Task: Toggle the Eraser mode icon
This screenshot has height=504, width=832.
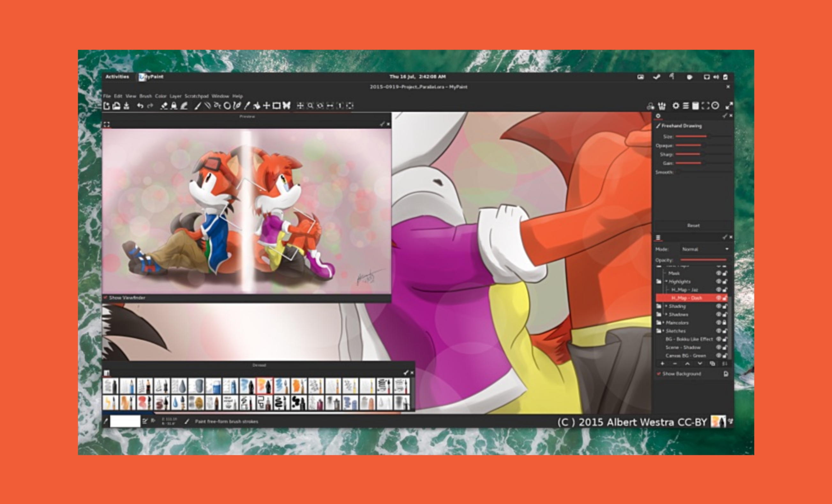Action: click(164, 106)
